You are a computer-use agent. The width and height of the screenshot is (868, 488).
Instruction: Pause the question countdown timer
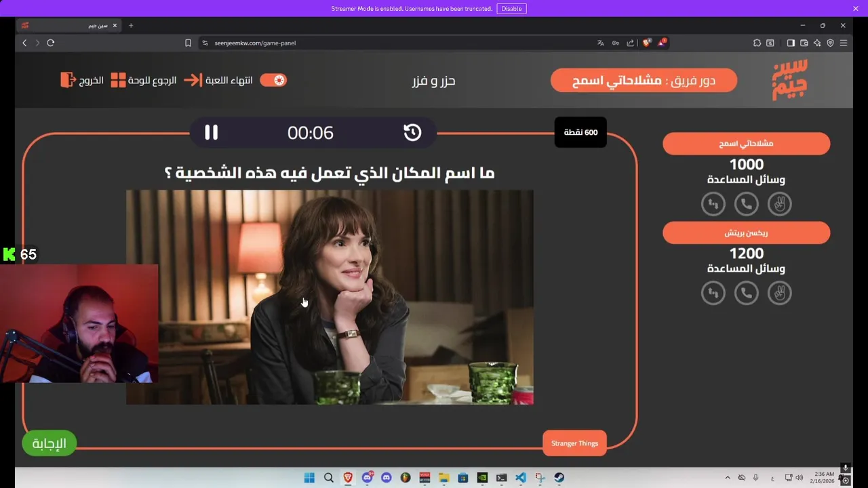pos(211,132)
